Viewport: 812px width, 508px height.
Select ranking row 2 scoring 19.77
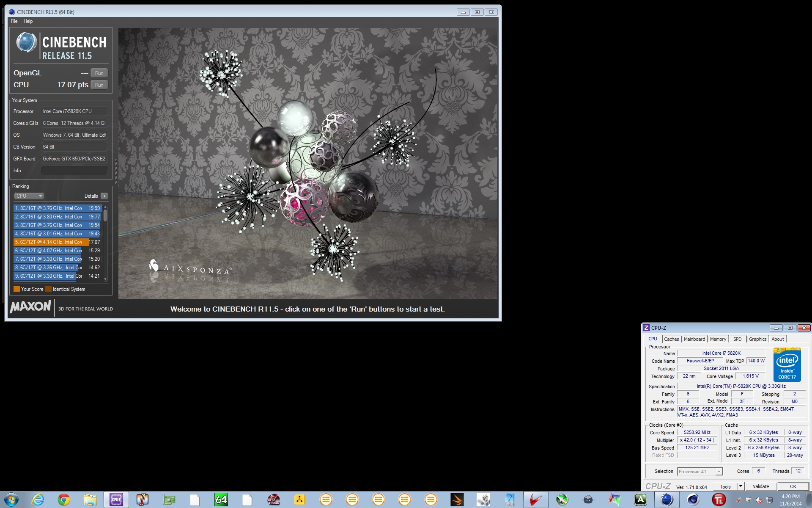coord(58,217)
